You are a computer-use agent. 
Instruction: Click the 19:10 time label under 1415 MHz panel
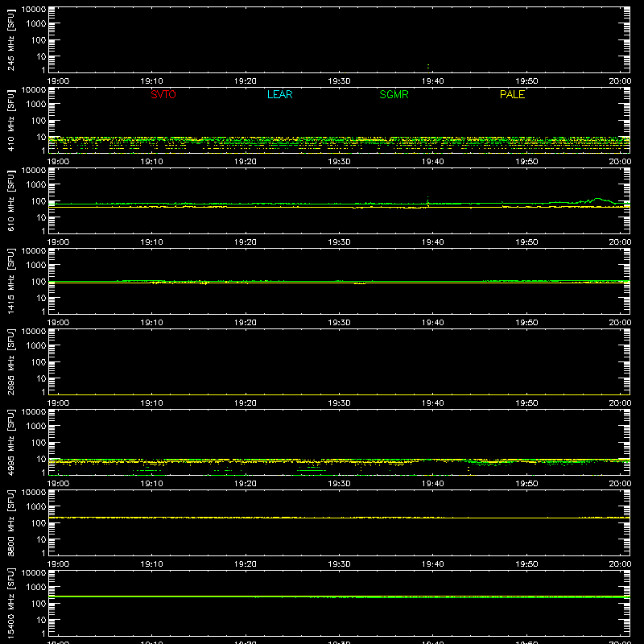(x=152, y=323)
